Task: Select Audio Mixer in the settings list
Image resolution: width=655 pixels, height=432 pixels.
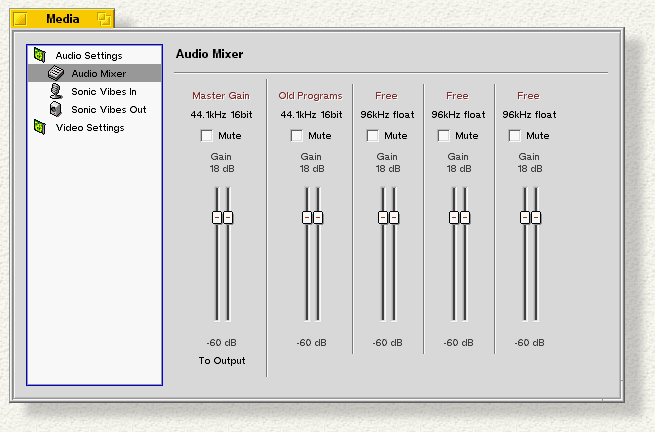Action: click(98, 73)
